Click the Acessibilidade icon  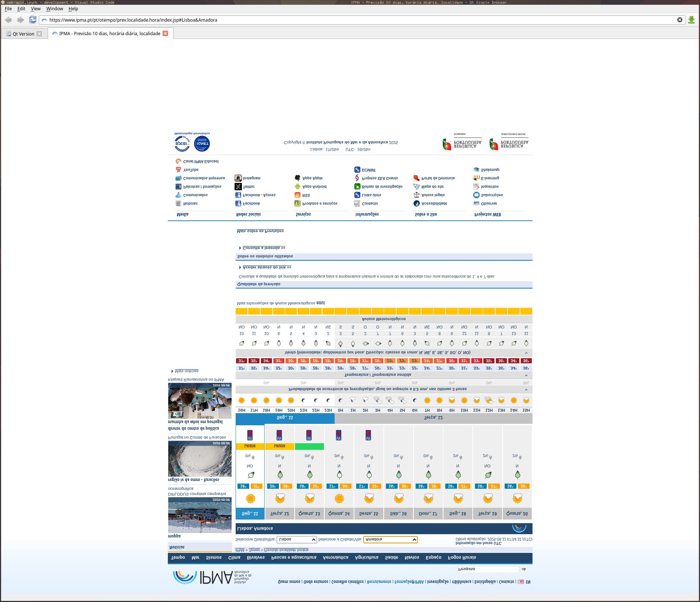point(416,203)
